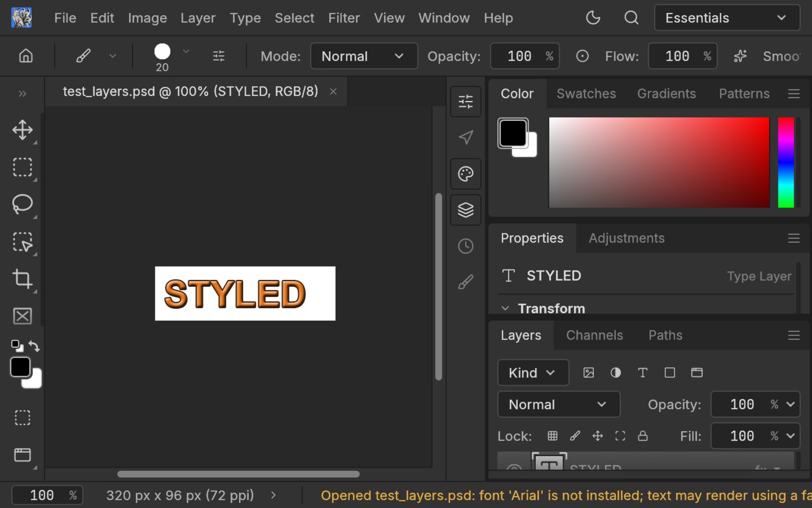Toggle pressure for opacity button

point(582,56)
